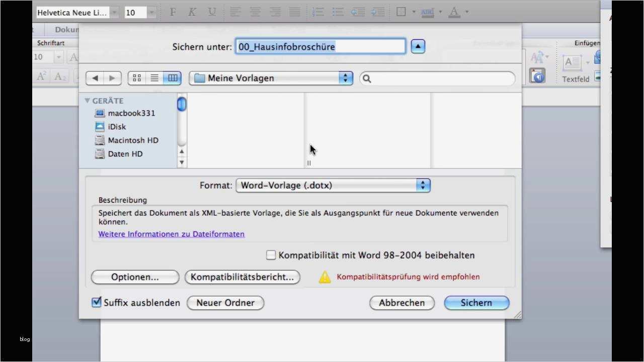The image size is (644, 362).
Task: Select centered text alignment
Action: [255, 12]
